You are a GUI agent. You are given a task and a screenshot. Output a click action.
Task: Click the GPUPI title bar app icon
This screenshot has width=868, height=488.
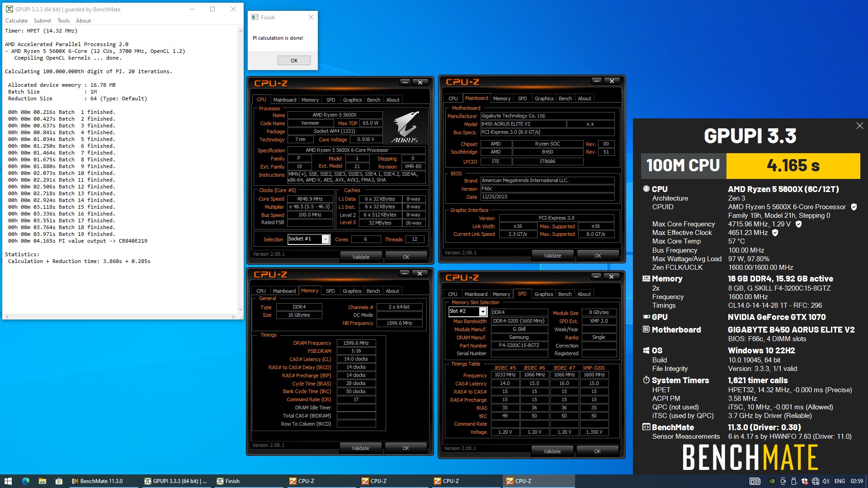pyautogui.click(x=9, y=9)
